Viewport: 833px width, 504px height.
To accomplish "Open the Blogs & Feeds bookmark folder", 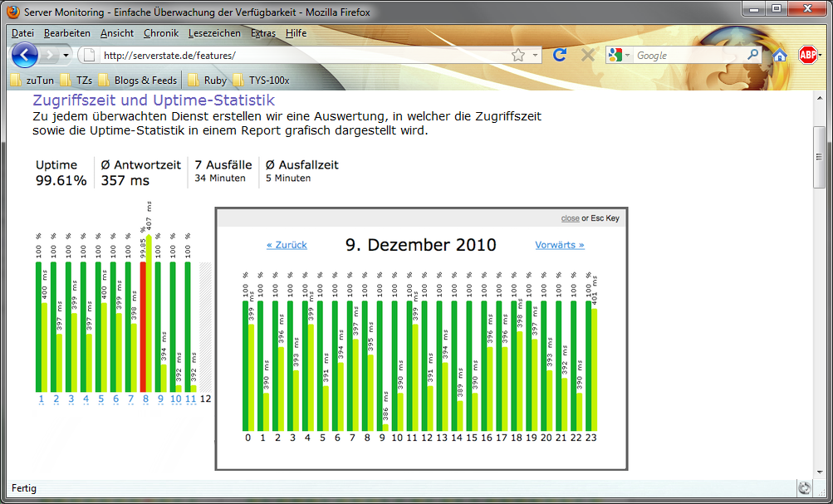I will (138, 81).
